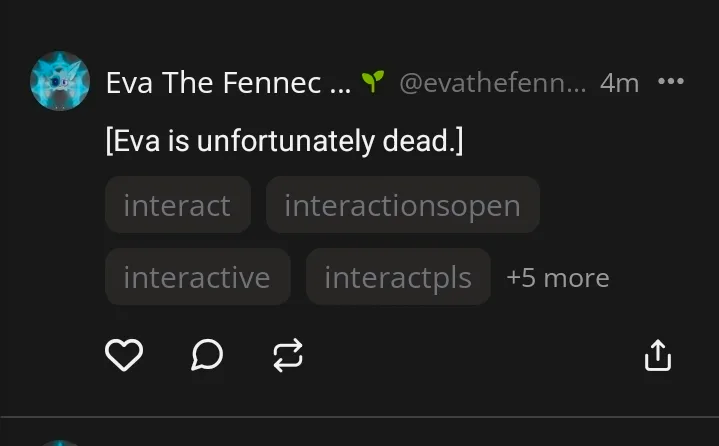Visit the @evathefenn... handle link
This screenshot has width=719, height=446.
pyautogui.click(x=492, y=83)
